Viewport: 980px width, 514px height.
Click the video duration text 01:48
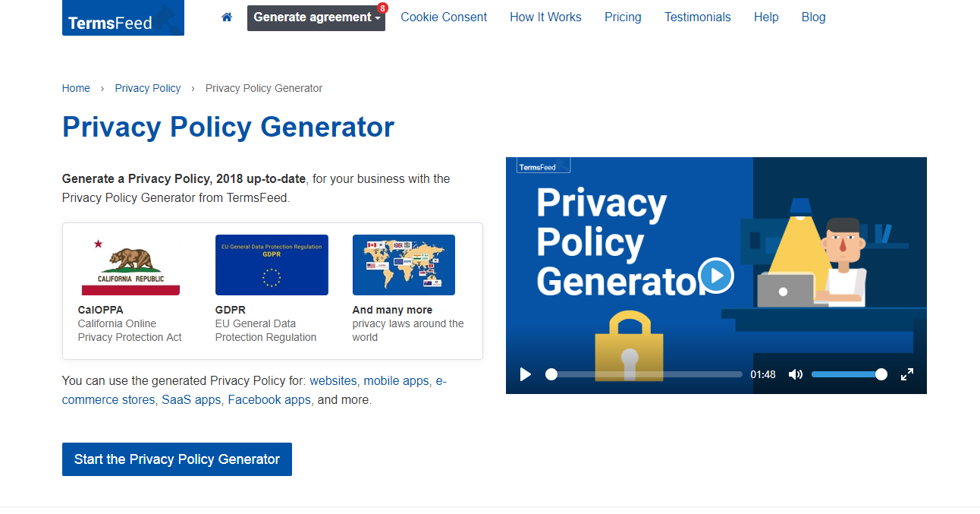point(763,374)
